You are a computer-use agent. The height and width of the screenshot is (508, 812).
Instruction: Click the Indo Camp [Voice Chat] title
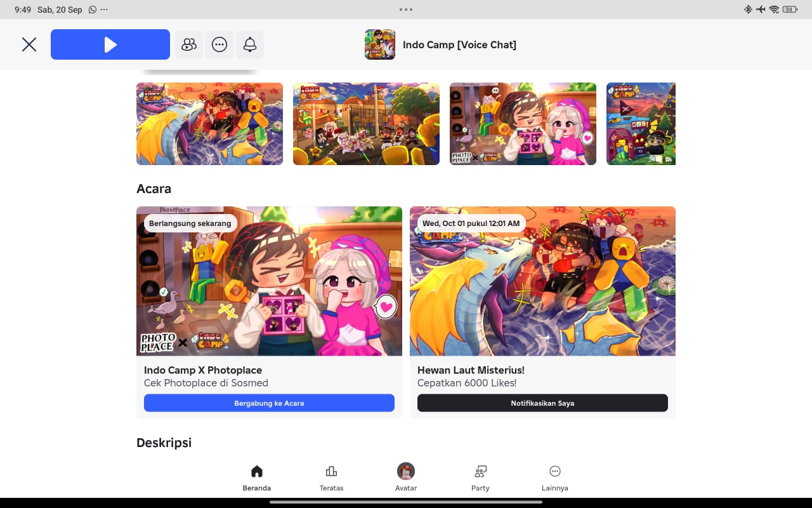(459, 44)
